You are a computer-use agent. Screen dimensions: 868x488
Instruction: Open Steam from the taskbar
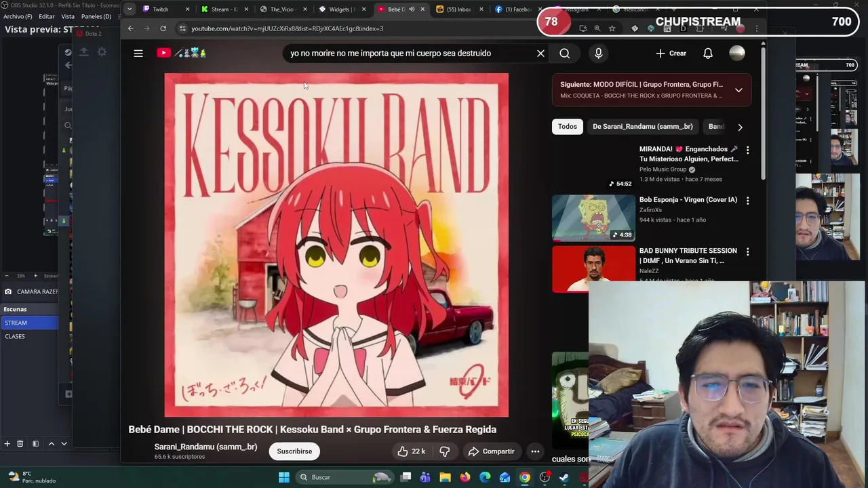(564, 477)
